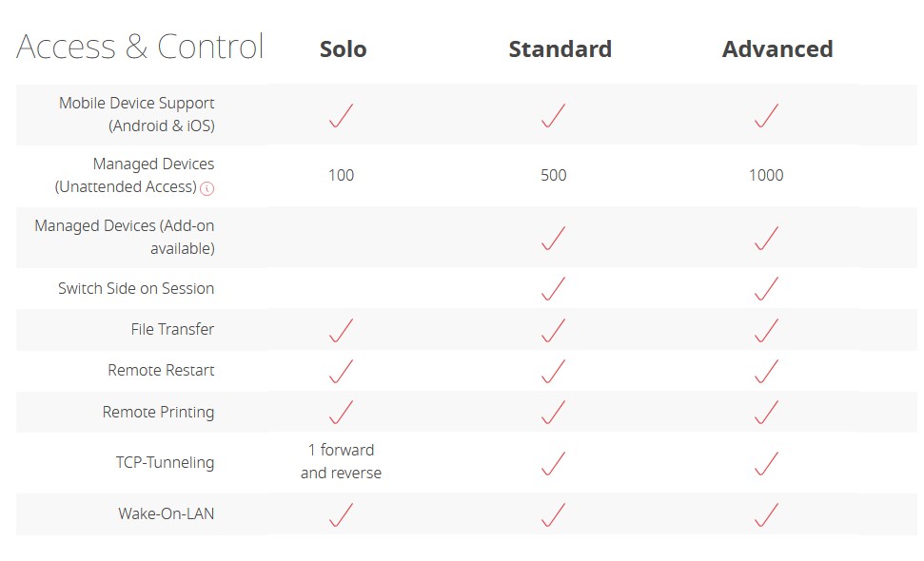Click Standard checkmark for Switch Side on Session

pos(553,288)
